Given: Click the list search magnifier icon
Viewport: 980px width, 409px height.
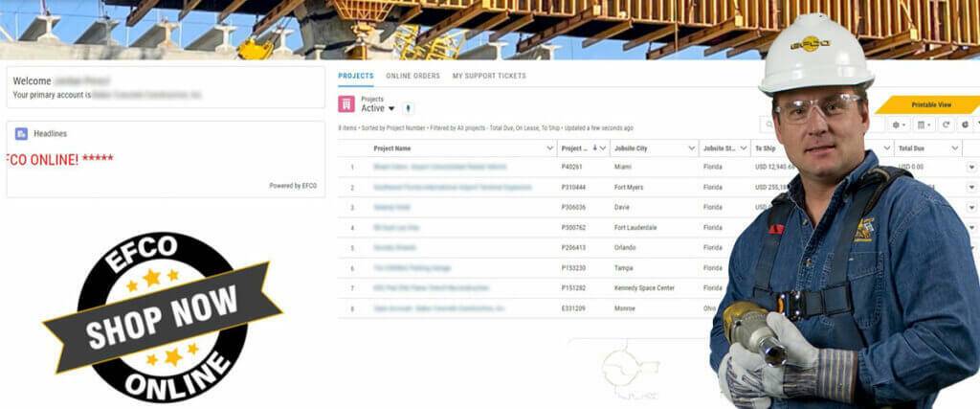Looking at the screenshot, I should pos(768,125).
